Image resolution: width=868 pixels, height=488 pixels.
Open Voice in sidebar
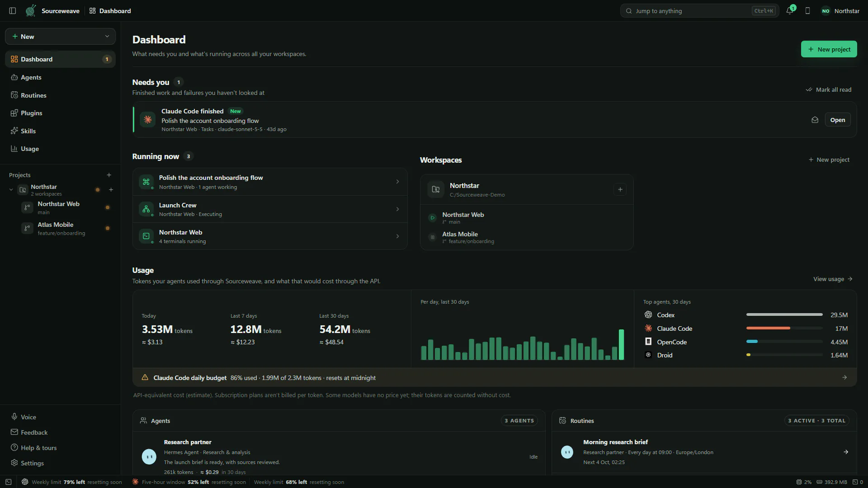(x=60, y=417)
